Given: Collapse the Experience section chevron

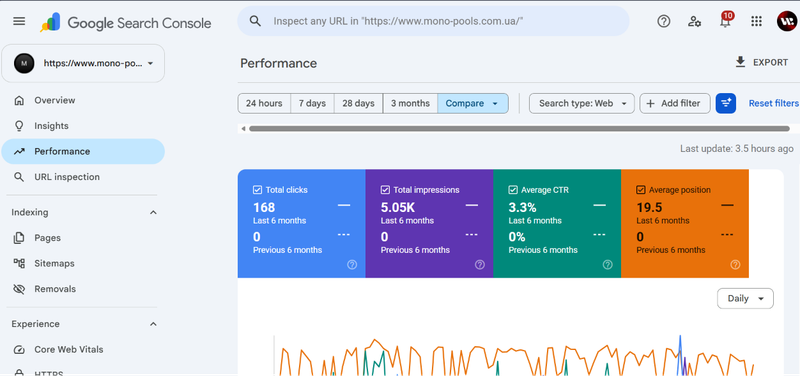Looking at the screenshot, I should tap(153, 324).
